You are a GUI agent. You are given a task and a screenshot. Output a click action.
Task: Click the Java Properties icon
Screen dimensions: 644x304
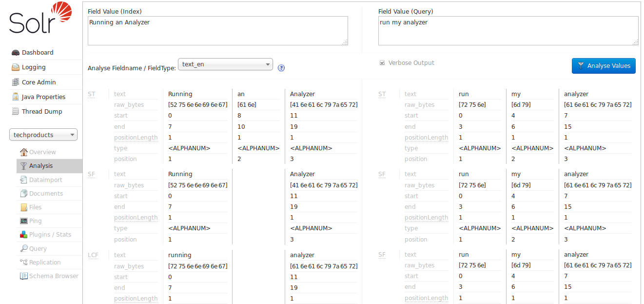click(x=16, y=97)
